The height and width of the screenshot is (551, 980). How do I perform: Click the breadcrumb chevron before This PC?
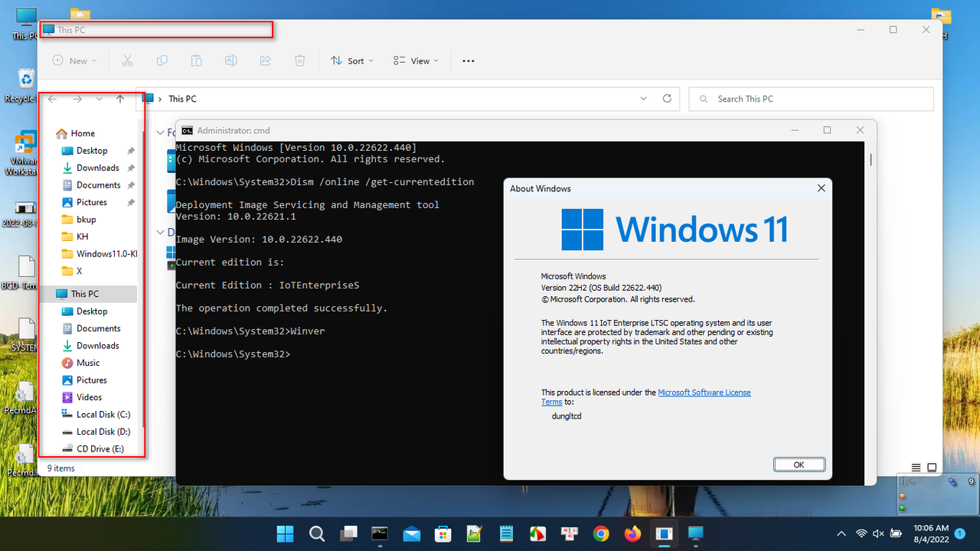(159, 99)
